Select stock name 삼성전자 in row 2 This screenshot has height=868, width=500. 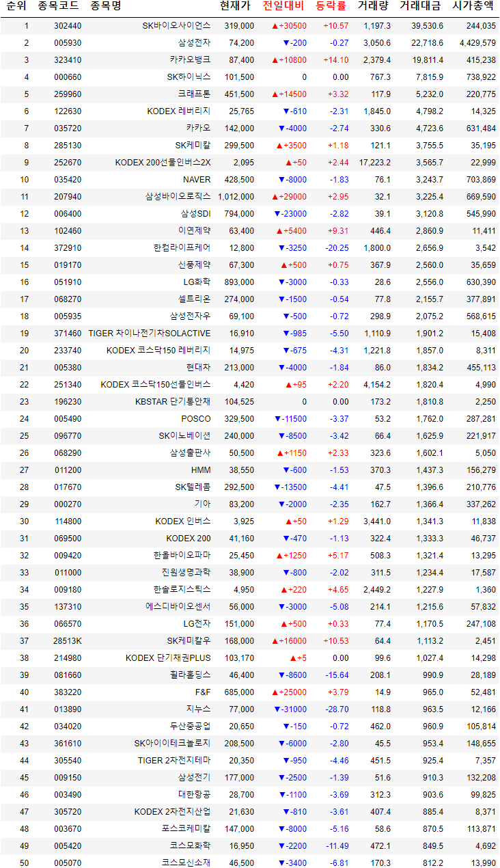pyautogui.click(x=194, y=43)
